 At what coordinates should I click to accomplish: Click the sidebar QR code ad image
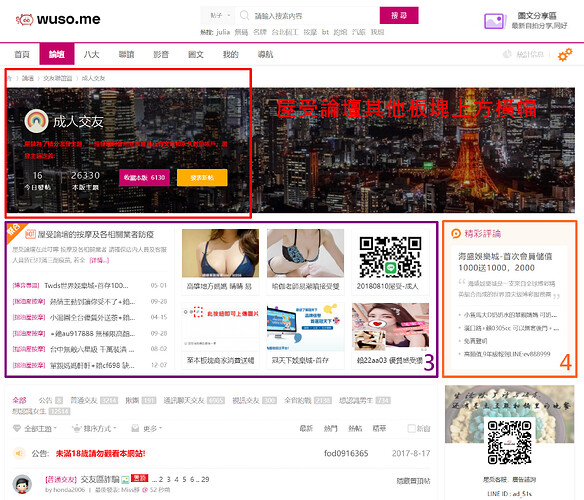(x=510, y=442)
